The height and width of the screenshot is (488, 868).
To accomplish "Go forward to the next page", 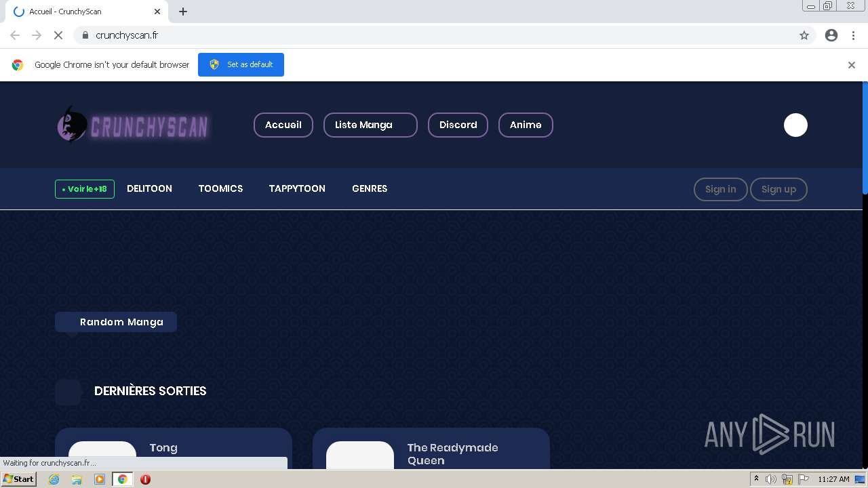I will point(37,35).
